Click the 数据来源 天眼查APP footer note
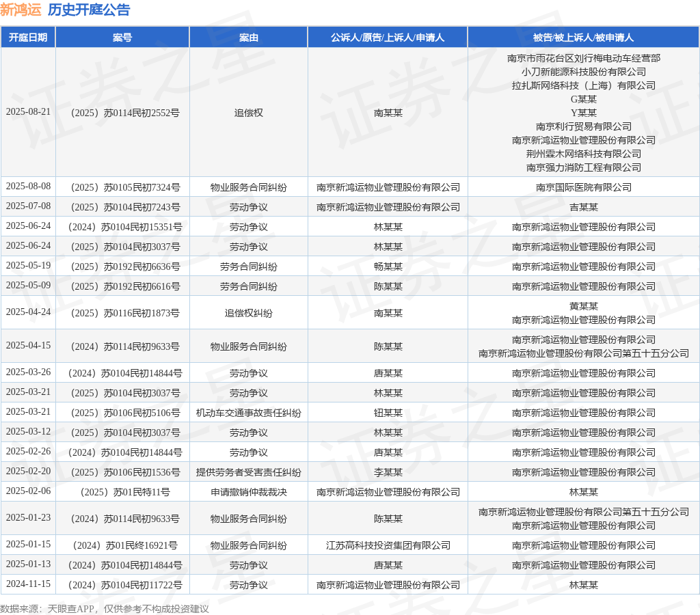The image size is (700, 615). tap(105, 609)
